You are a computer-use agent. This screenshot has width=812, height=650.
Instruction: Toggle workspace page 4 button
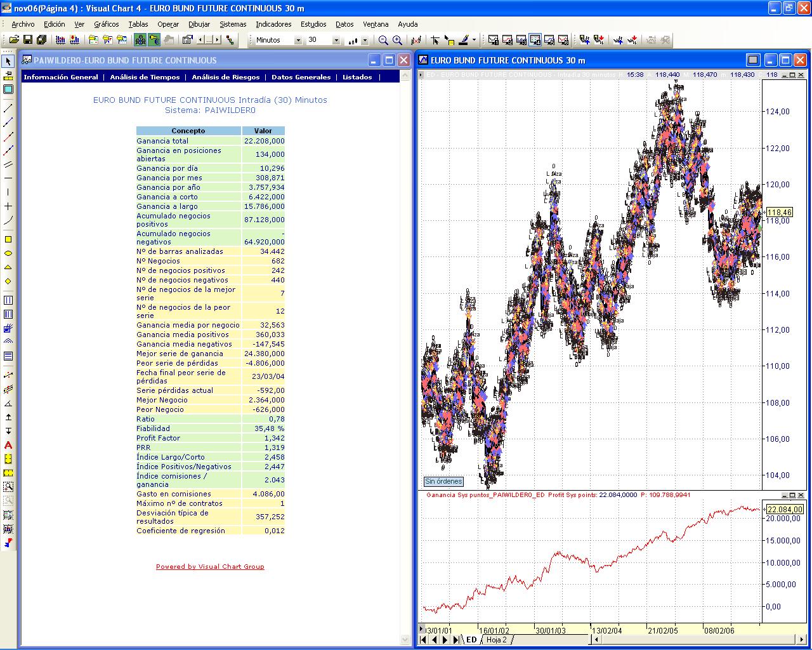click(x=535, y=40)
